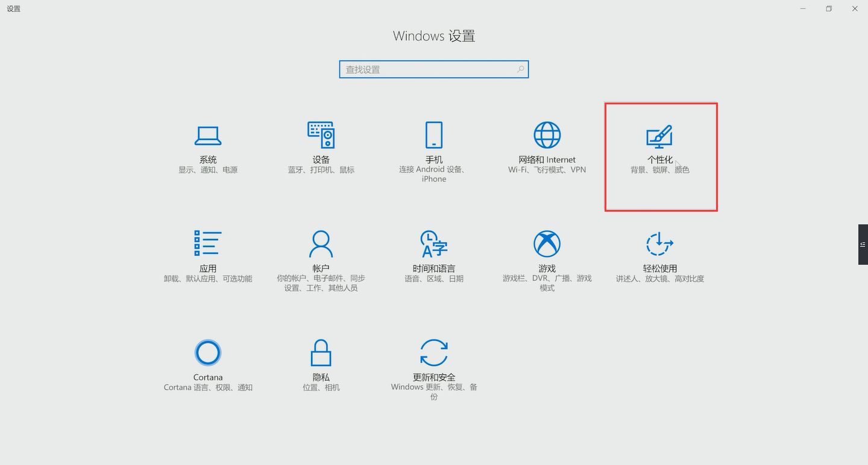This screenshot has width=868, height=465.
Task: Minimize the 设置 window
Action: click(804, 8)
